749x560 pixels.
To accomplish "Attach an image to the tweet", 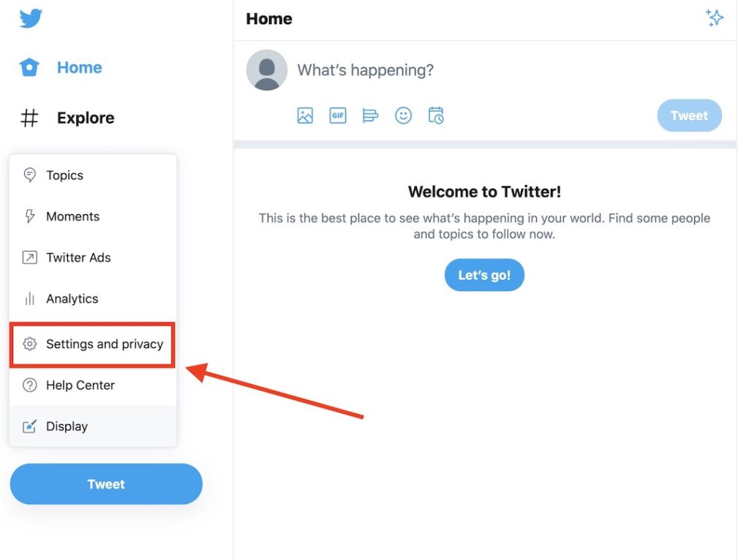I will pos(304,116).
